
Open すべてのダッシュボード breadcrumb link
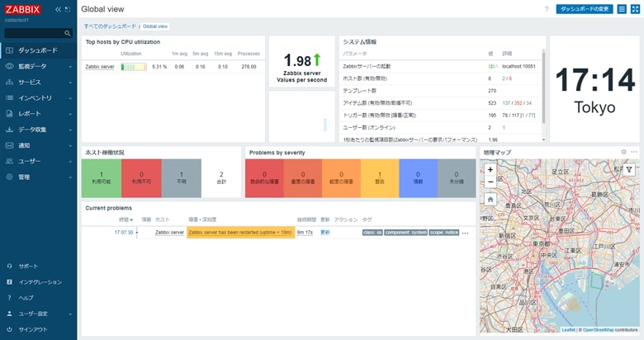110,26
